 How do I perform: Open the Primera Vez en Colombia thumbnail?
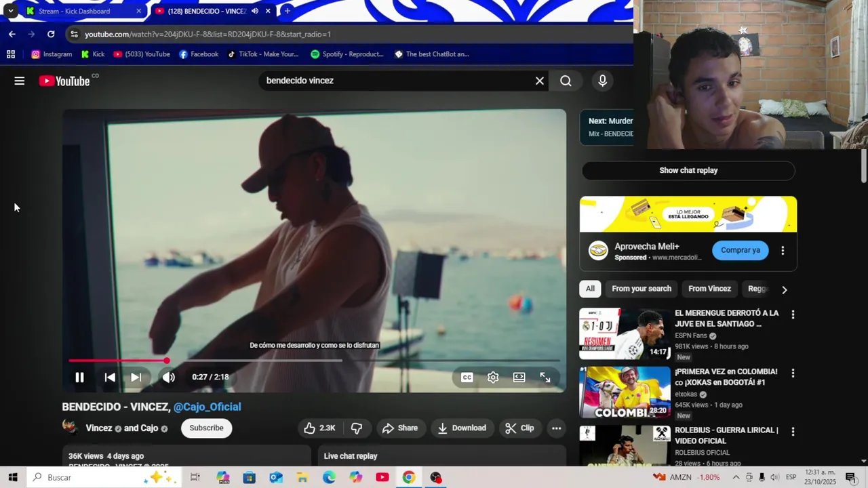click(625, 392)
